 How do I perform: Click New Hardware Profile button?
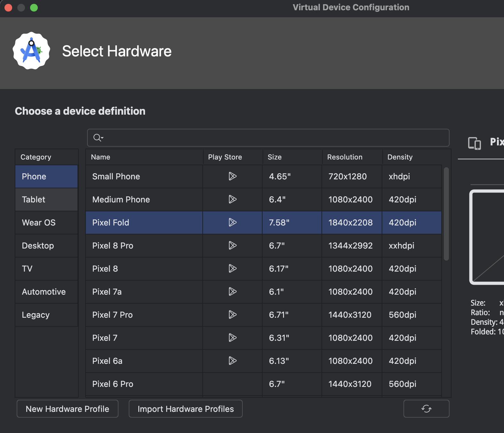pyautogui.click(x=68, y=409)
